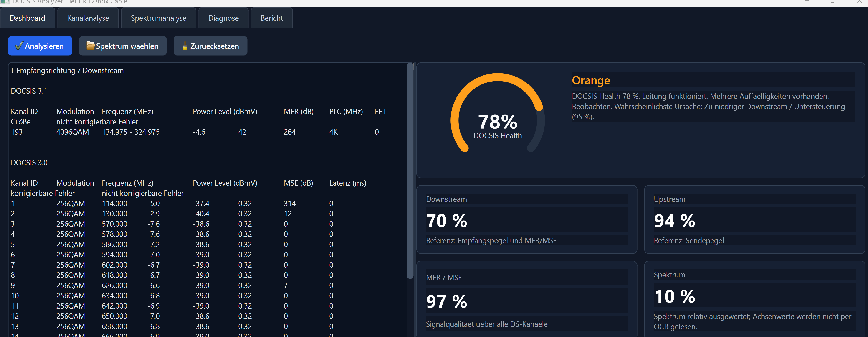Click frequency 570.000 in channel 3 row
This screenshot has width=868, height=337.
point(115,224)
